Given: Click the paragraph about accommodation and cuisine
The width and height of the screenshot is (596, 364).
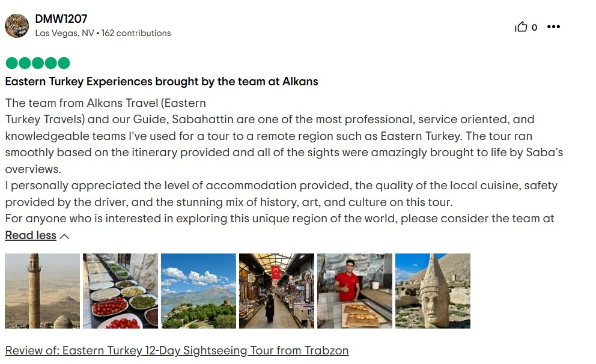Looking at the screenshot, I should click(281, 194).
